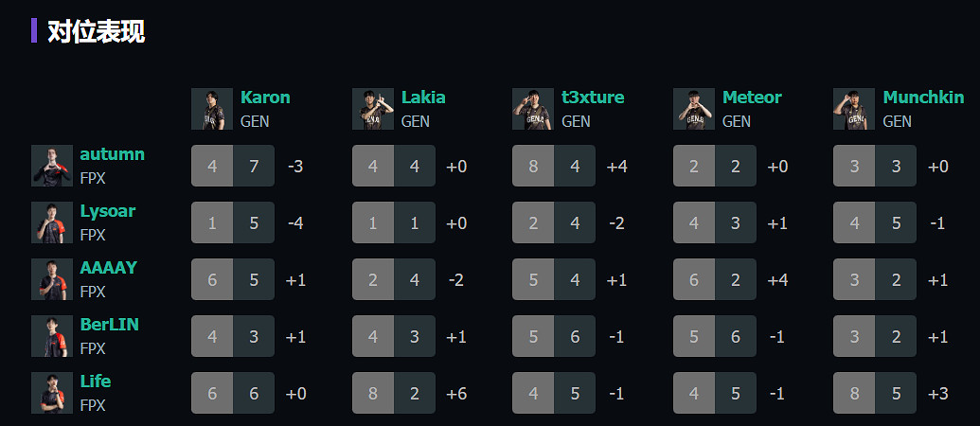Follow the t3xture name link

click(x=593, y=98)
